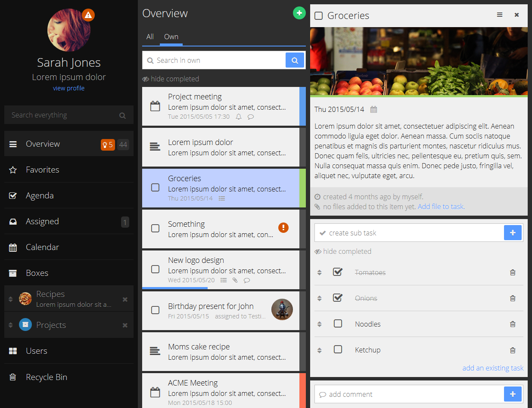Click the Projects box blue icon

tap(25, 325)
